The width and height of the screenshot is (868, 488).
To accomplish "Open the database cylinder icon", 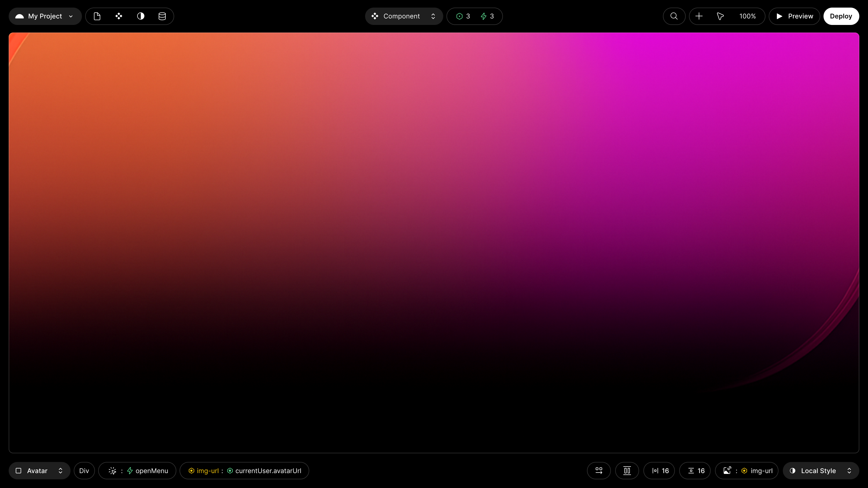I will 162,16.
